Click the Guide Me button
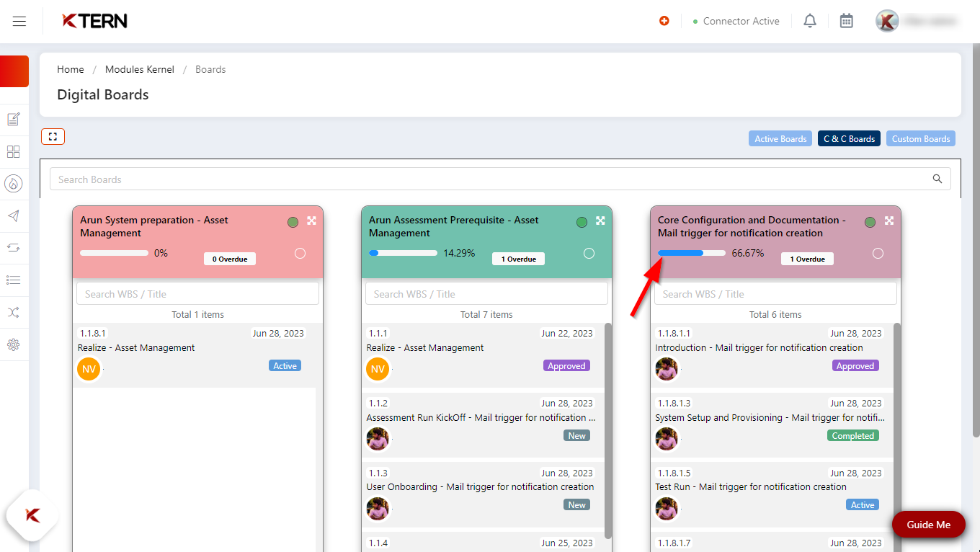 (928, 525)
